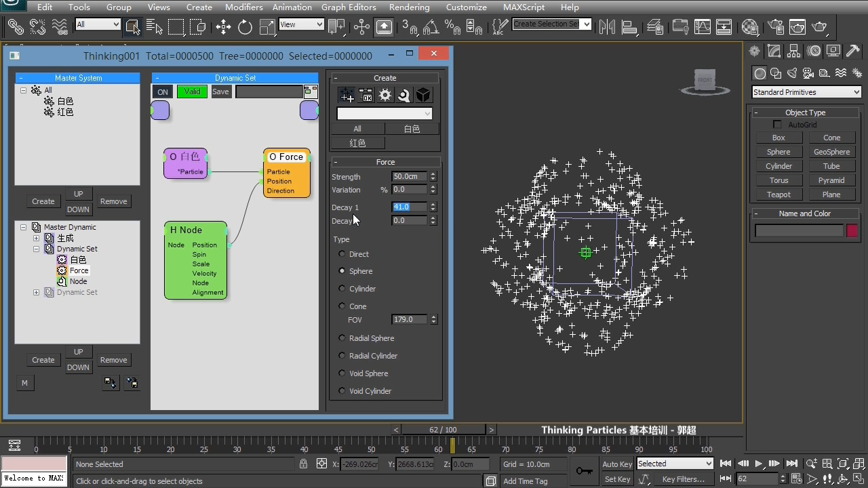Toggle the Window/Crossing selection icon
This screenshot has height=488, width=868.
(198, 26)
